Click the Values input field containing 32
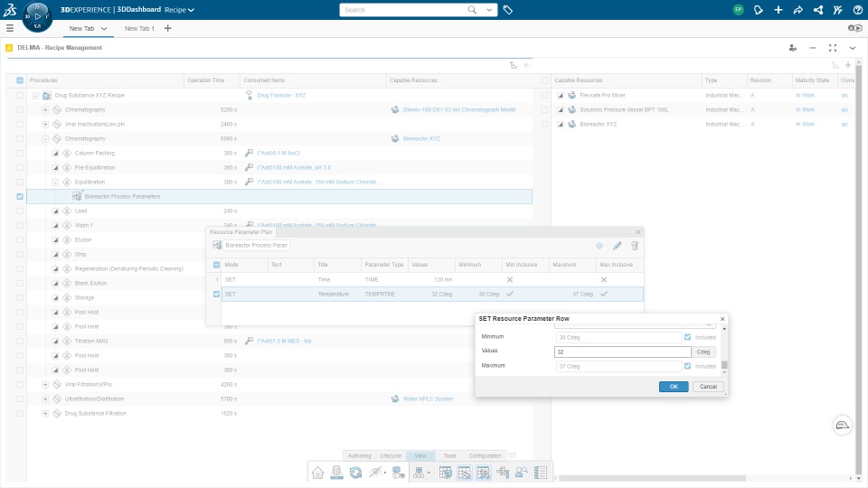 (623, 352)
